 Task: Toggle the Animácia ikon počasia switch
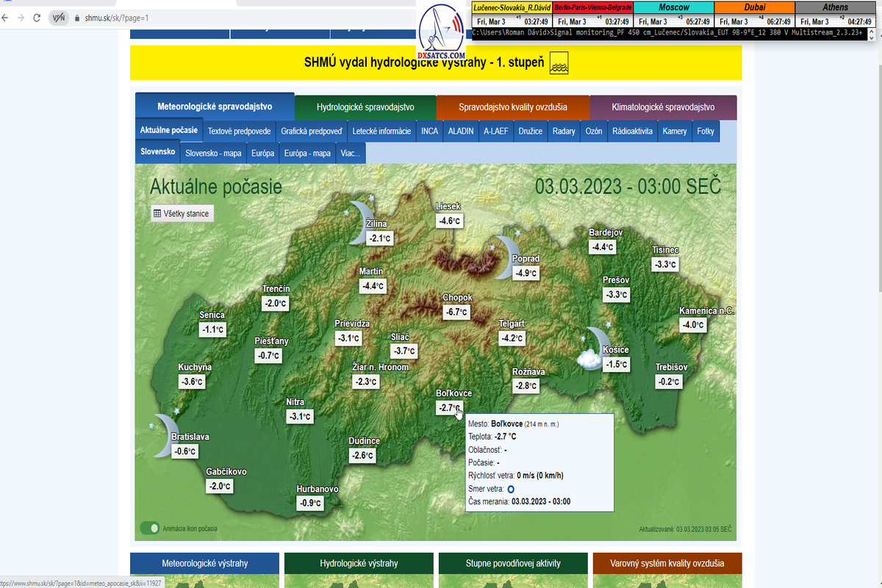click(150, 528)
